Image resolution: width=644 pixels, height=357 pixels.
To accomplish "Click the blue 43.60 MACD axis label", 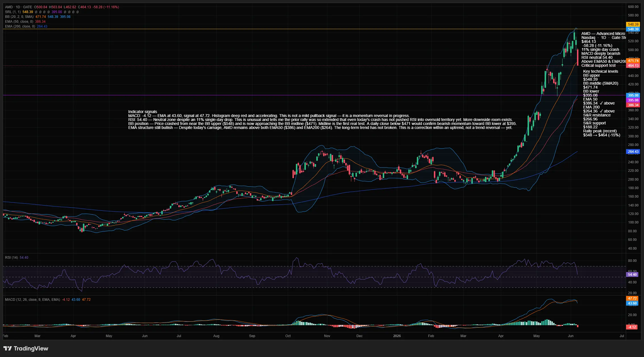I will 632,303.
